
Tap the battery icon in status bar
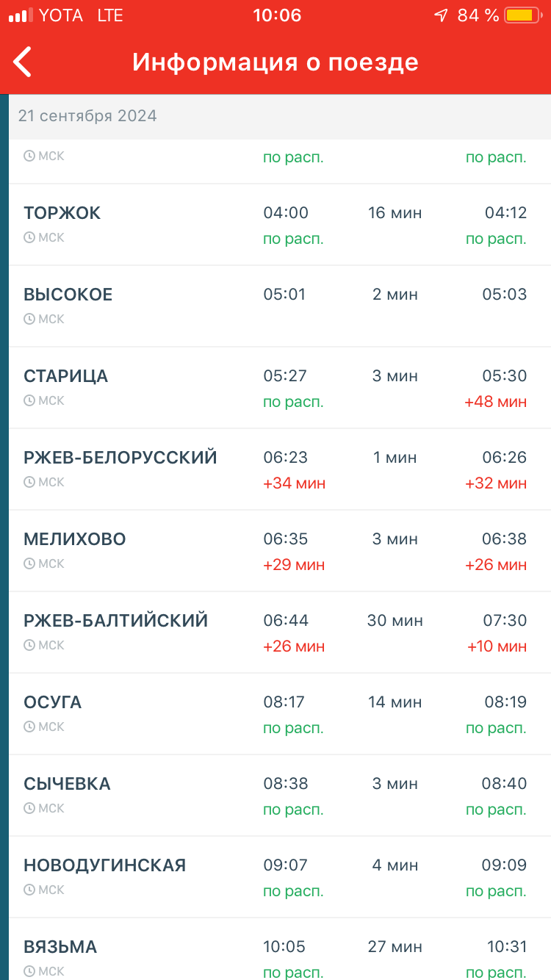522,15
